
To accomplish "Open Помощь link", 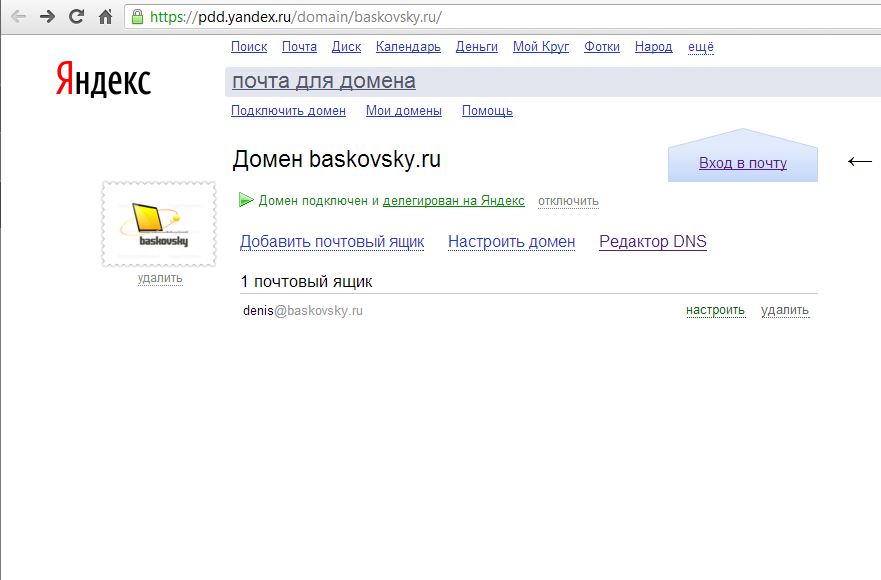I will pos(487,111).
